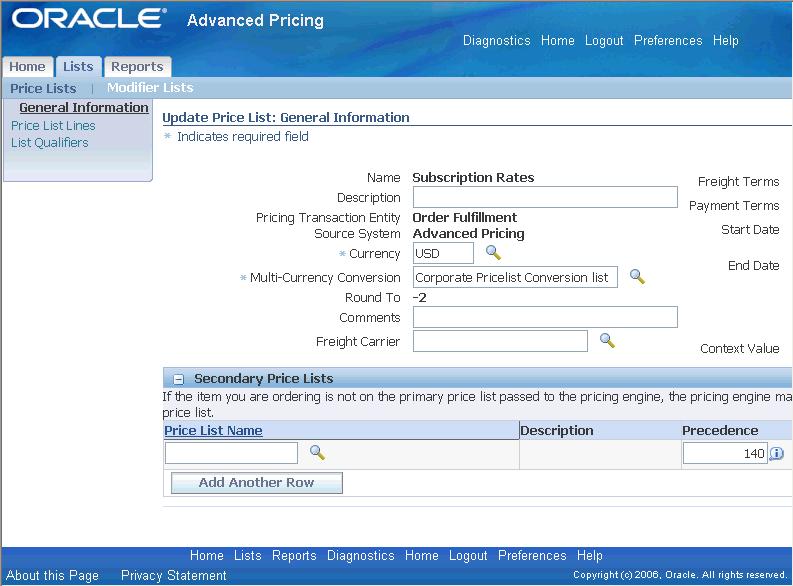Click the Oracle logo
Image resolution: width=793 pixels, height=586 pixels.
pos(89,19)
